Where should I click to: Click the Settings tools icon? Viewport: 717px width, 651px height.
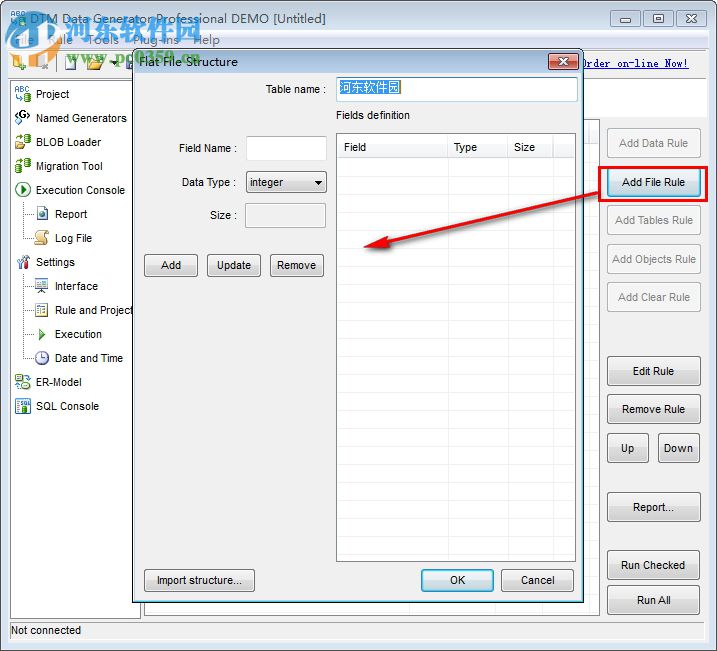pos(23,261)
